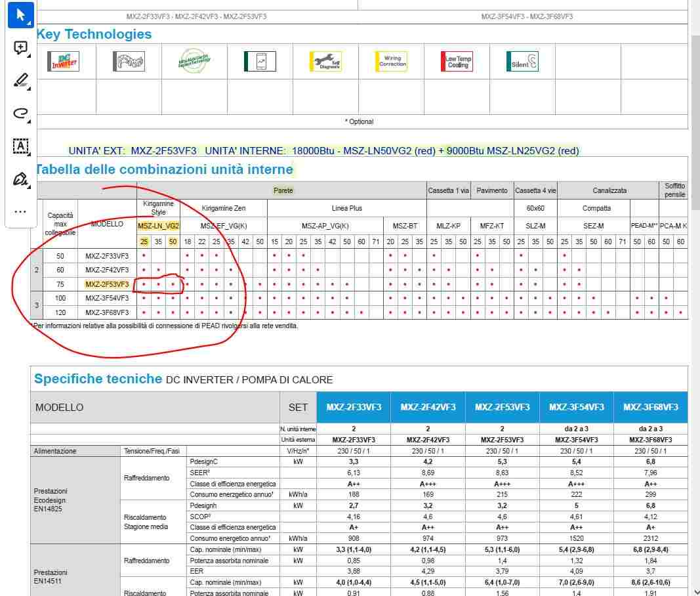Click the 'Prestazioni Ecodesign EN14825' label
The height and width of the screenshot is (596, 700).
[51, 500]
